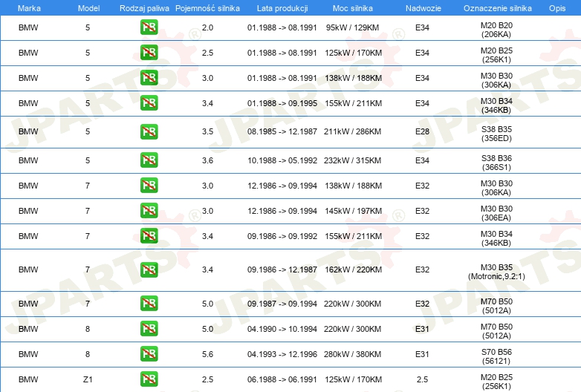The image size is (581, 392).
Task: Click the fuel icon in the BMW Z1 row
Action: (x=149, y=379)
